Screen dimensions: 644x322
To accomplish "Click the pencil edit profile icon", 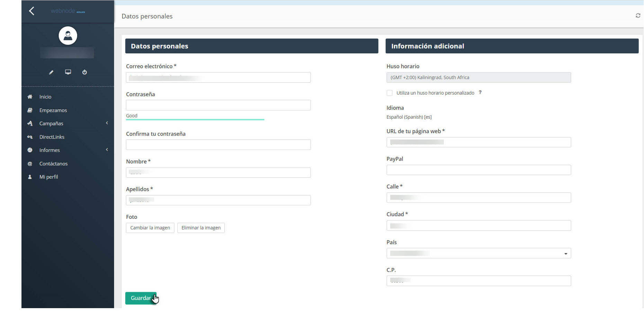I will point(51,72).
